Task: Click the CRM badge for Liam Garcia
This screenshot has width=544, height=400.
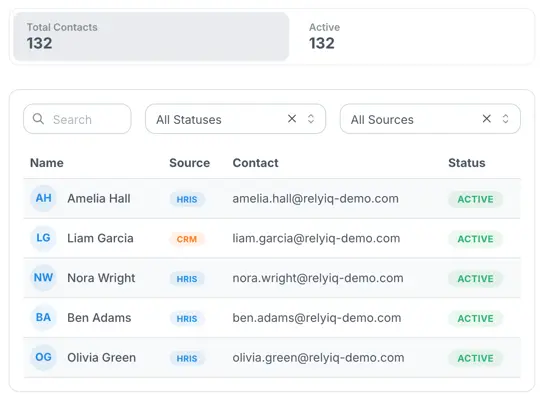Action: click(x=187, y=239)
